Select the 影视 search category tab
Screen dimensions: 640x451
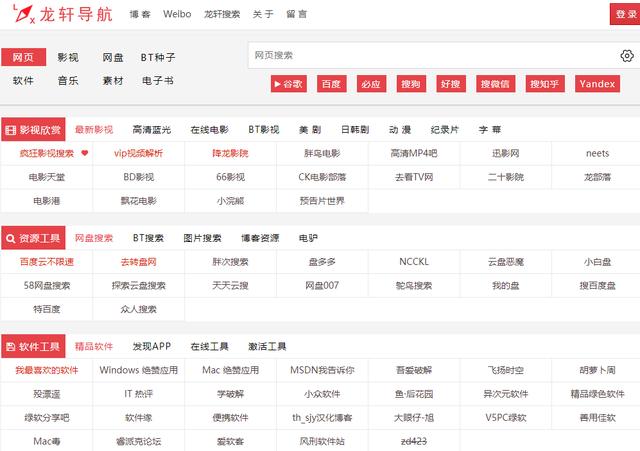68,57
